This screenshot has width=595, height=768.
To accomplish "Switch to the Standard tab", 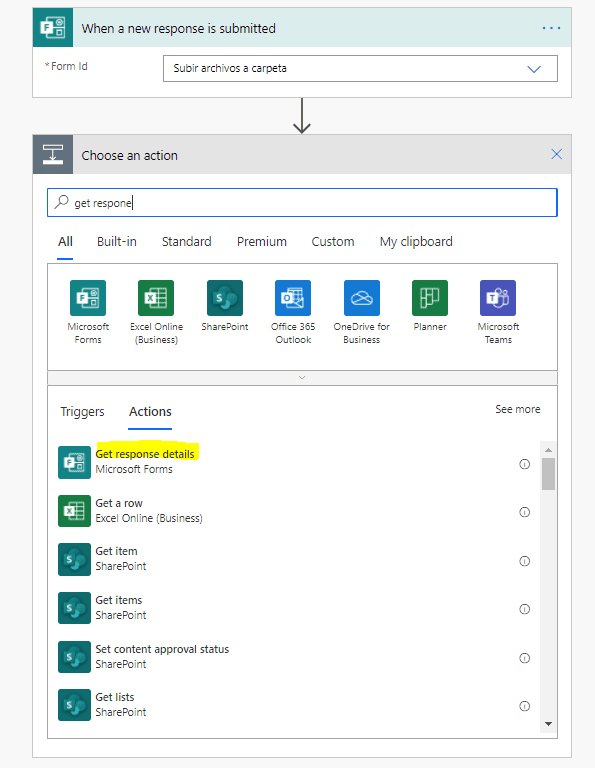I will point(187,241).
